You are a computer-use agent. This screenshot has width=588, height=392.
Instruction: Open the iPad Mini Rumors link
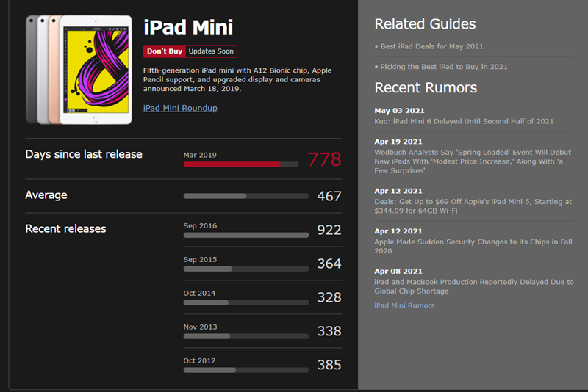pyautogui.click(x=404, y=305)
